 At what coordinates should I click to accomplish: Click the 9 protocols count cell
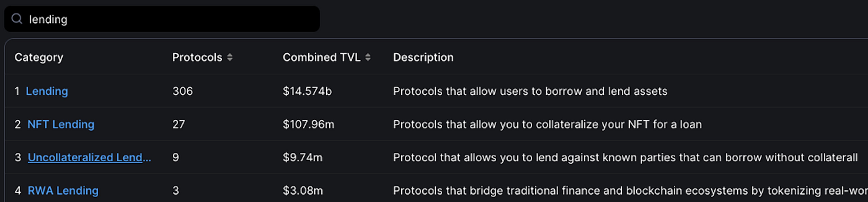[176, 157]
